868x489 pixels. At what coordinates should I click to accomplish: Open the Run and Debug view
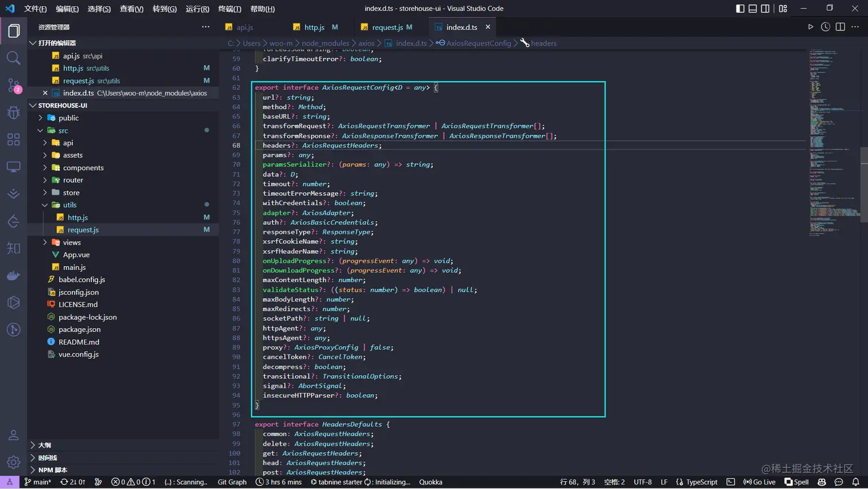point(13,113)
